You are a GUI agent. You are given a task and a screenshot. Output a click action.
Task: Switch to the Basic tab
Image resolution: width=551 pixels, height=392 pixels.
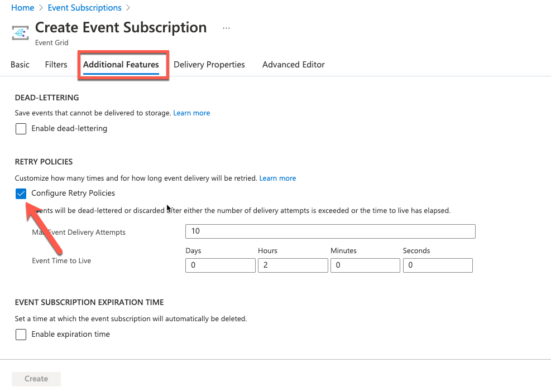pyautogui.click(x=20, y=65)
